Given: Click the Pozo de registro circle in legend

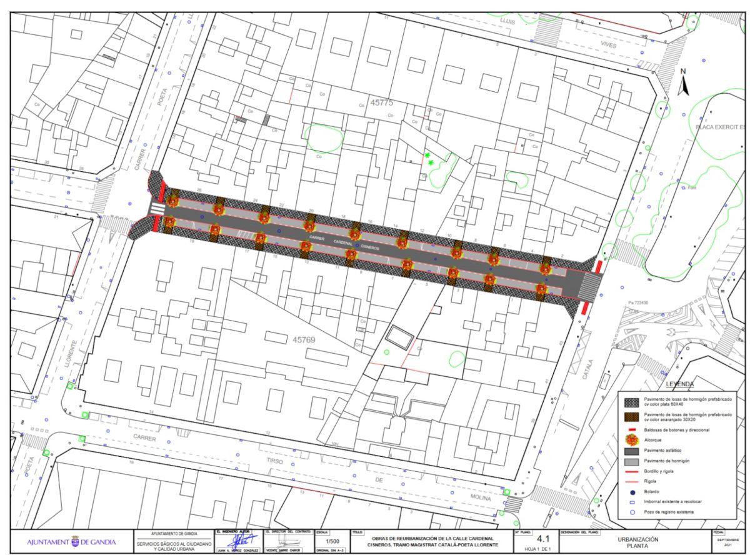Looking at the screenshot, I should click(x=633, y=511).
